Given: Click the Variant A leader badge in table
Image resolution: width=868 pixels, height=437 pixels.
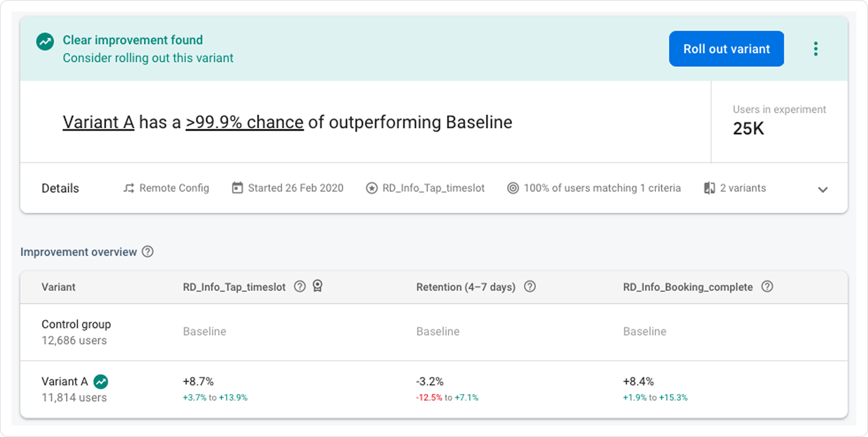Looking at the screenshot, I should click(101, 382).
